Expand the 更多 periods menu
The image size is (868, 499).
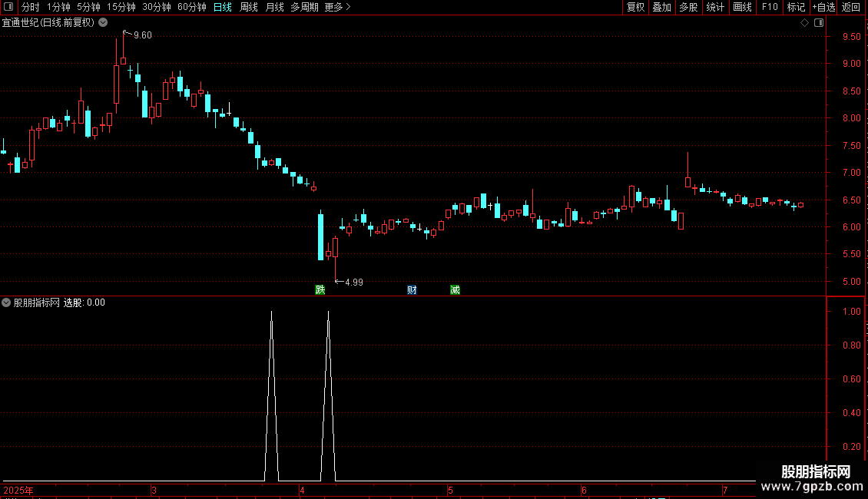point(337,7)
